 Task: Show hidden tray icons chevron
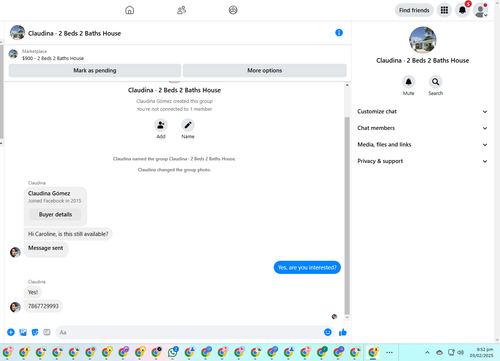point(427,352)
